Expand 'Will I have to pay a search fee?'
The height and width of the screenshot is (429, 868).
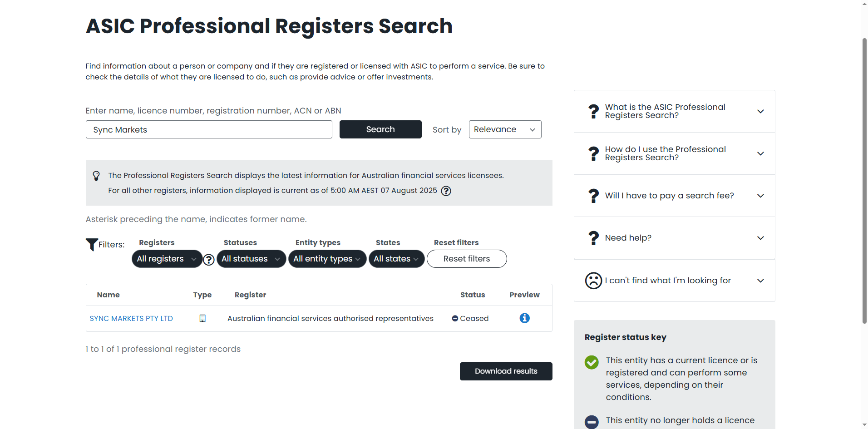tap(674, 196)
